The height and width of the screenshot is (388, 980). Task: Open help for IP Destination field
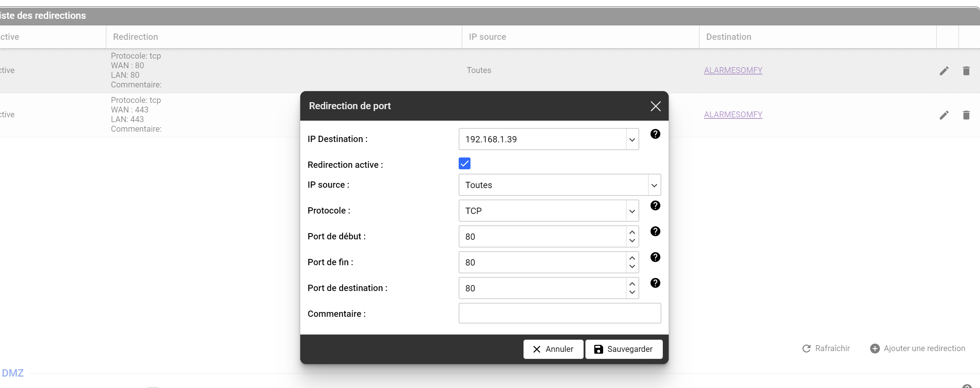pyautogui.click(x=655, y=134)
